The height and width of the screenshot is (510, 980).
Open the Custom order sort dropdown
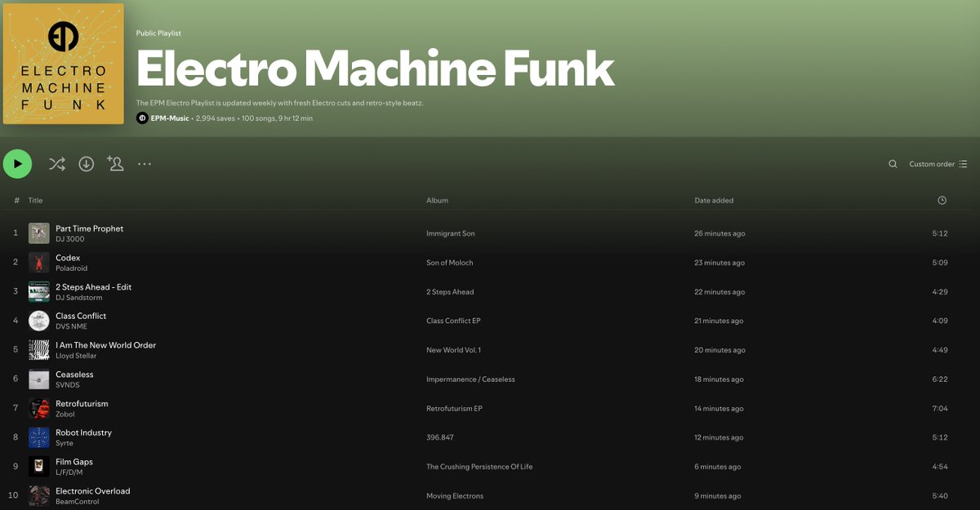tap(938, 164)
